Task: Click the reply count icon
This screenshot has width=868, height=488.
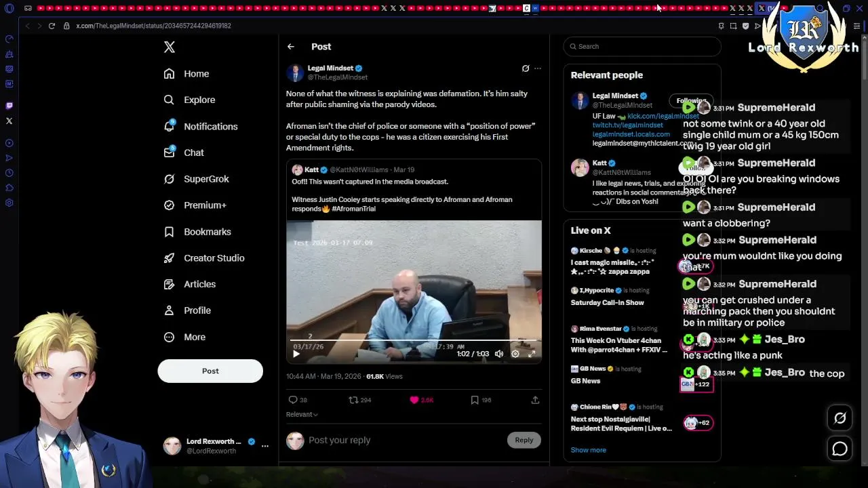Action: [293, 400]
